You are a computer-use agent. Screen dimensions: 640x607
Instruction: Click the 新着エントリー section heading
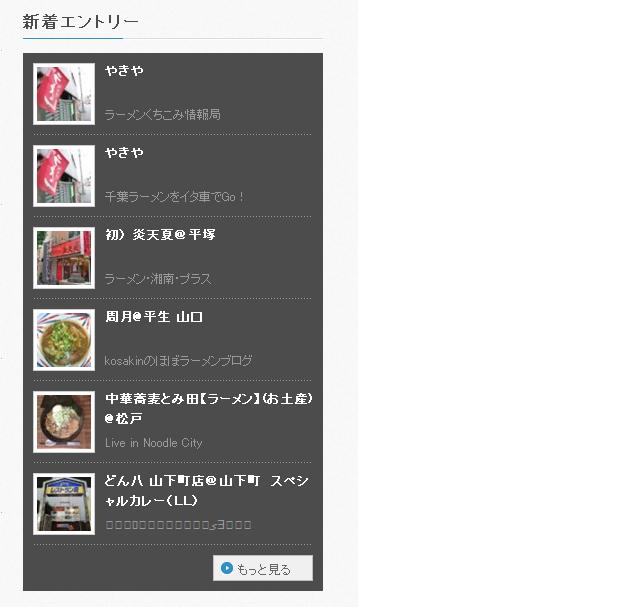click(x=80, y=22)
